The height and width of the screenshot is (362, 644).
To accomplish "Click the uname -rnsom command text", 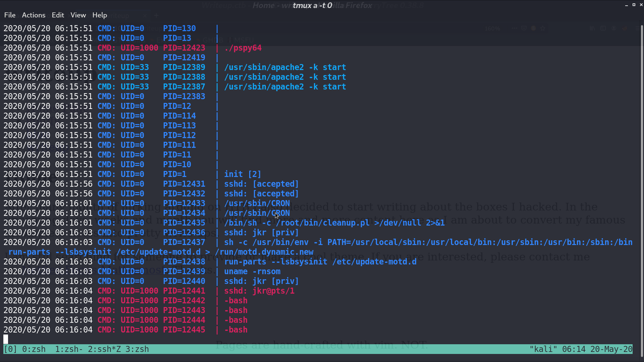I will (252, 271).
